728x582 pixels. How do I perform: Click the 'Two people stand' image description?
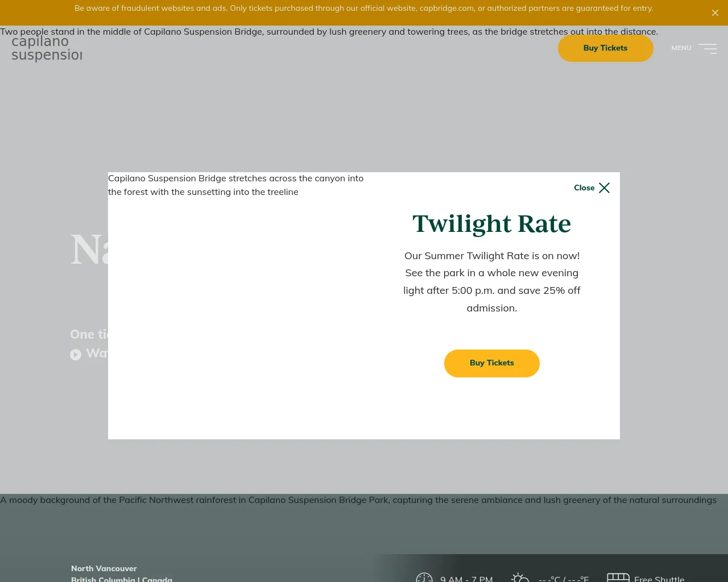(329, 32)
